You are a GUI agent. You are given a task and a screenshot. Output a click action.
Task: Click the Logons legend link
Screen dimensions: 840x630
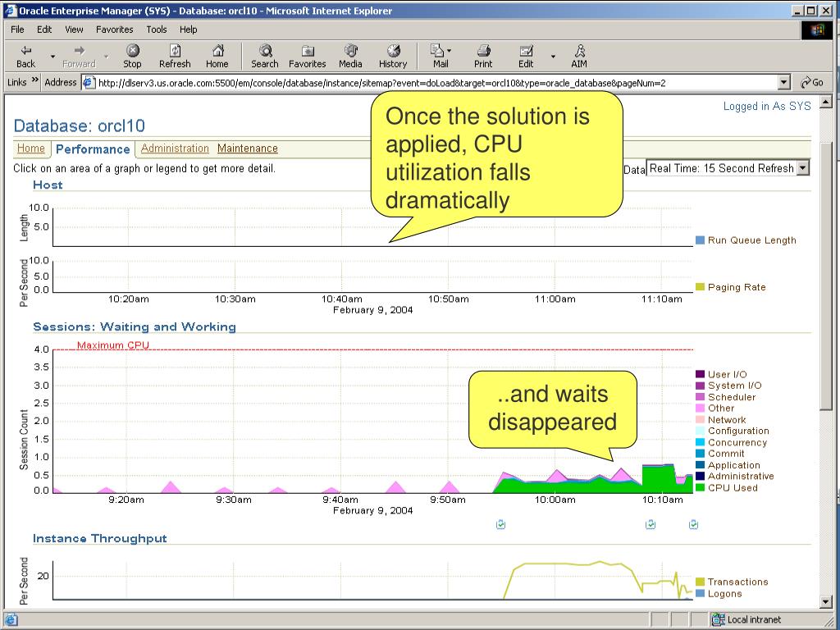pyautogui.click(x=725, y=594)
